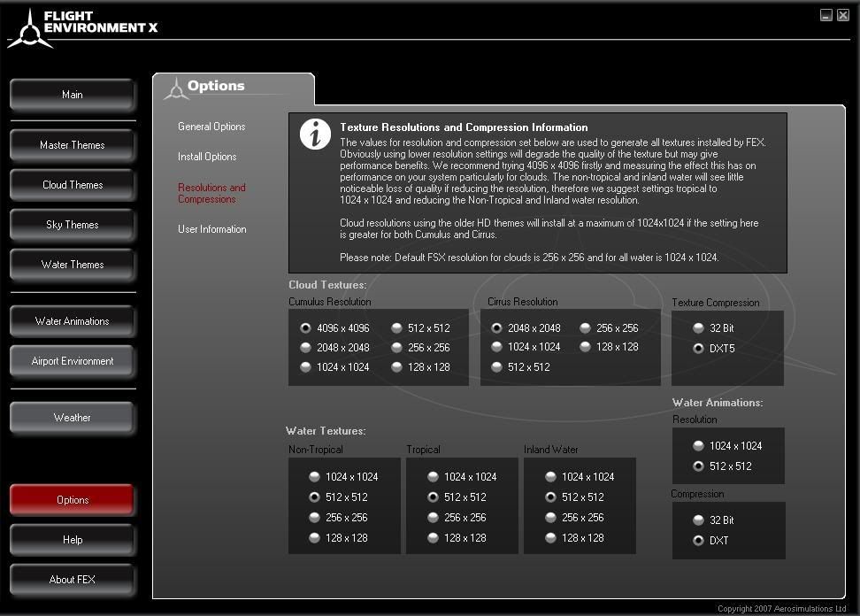
Task: Open the User Information section
Action: (211, 229)
